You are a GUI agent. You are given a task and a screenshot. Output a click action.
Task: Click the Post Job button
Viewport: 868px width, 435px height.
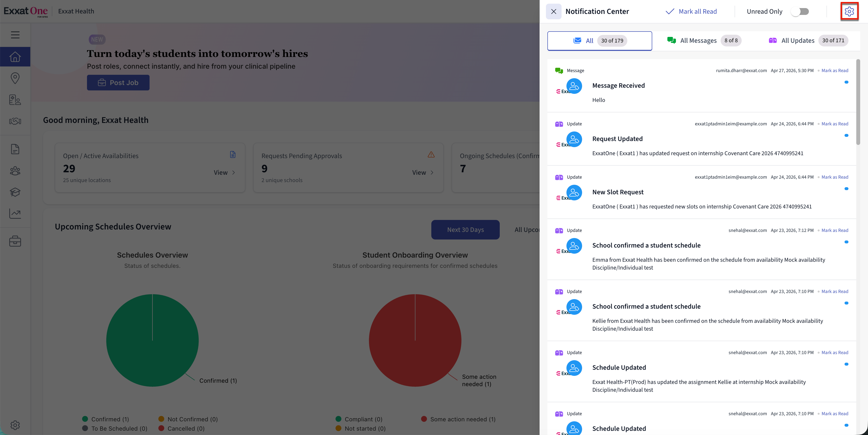[x=118, y=83]
